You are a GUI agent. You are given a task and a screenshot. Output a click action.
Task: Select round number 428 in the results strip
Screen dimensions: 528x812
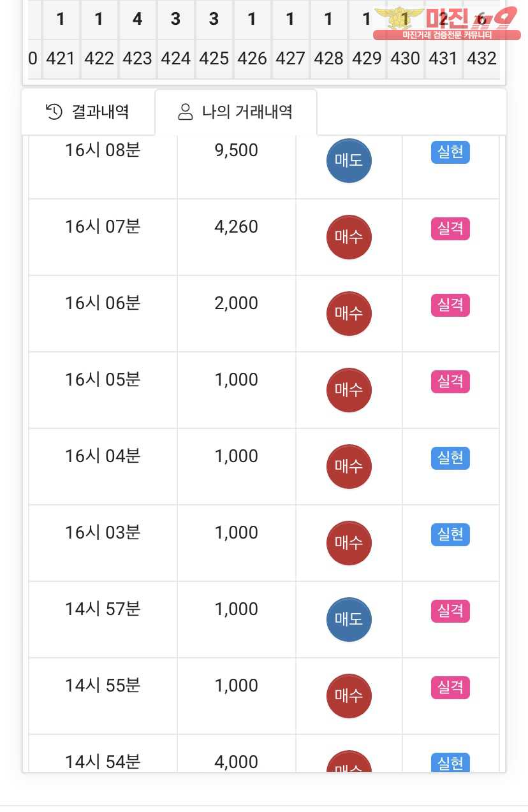pyautogui.click(x=328, y=59)
